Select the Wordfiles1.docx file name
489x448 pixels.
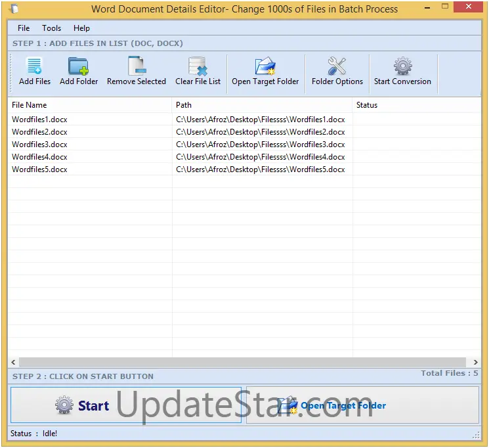(x=39, y=120)
